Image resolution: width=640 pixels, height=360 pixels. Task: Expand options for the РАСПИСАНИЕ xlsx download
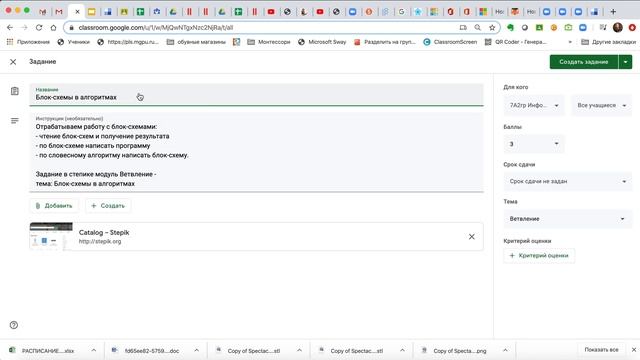pyautogui.click(x=93, y=350)
